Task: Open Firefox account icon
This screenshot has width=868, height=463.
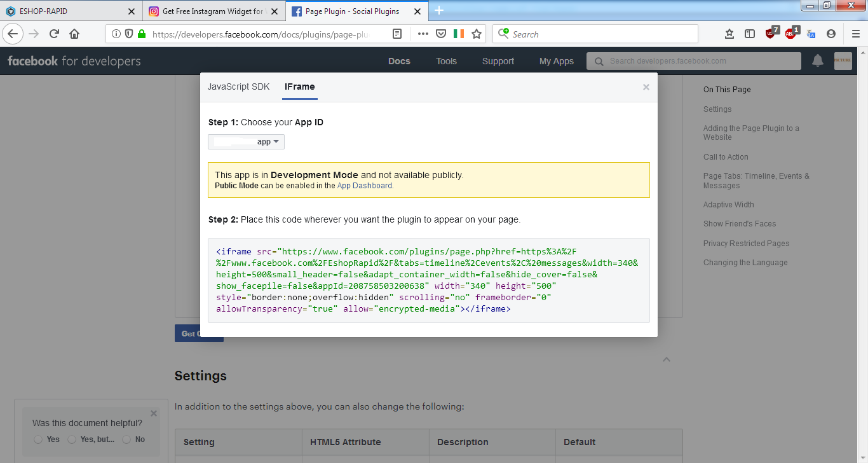Action: pos(831,34)
